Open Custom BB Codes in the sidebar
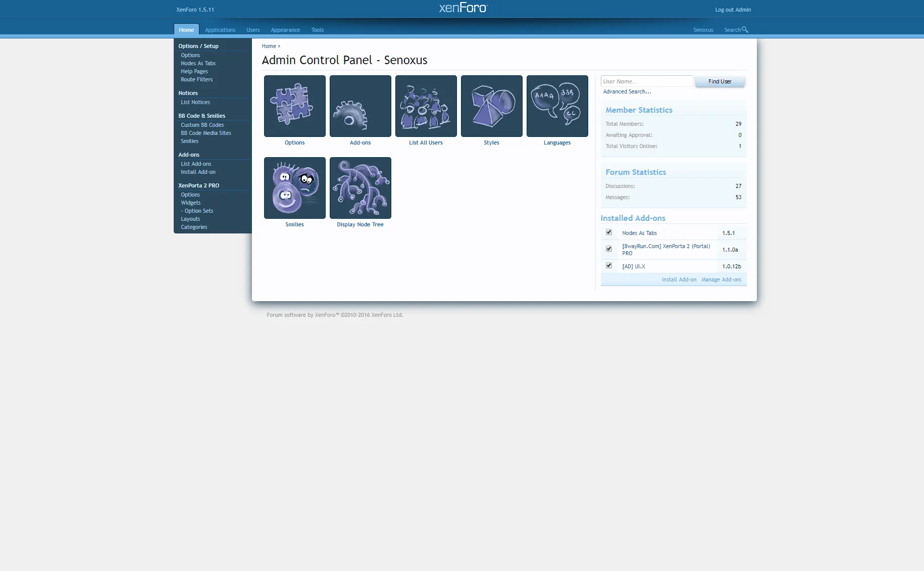The image size is (924, 571). click(x=202, y=125)
